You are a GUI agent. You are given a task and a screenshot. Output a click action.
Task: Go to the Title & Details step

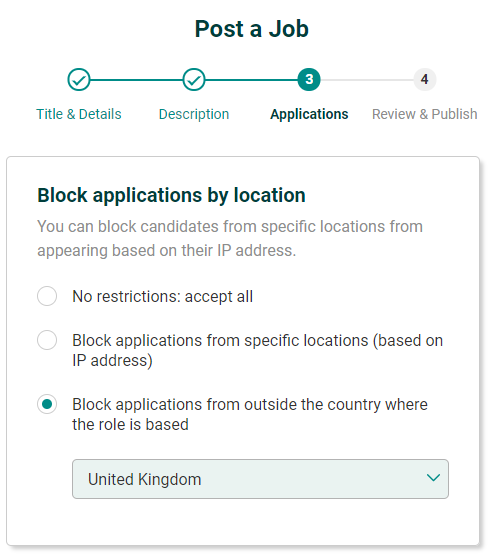tap(79, 114)
